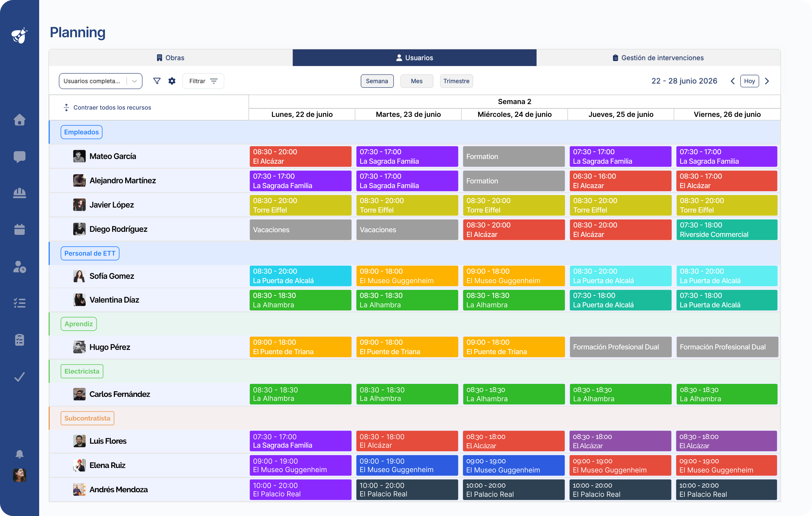Click the funnel filter icon

click(x=157, y=81)
